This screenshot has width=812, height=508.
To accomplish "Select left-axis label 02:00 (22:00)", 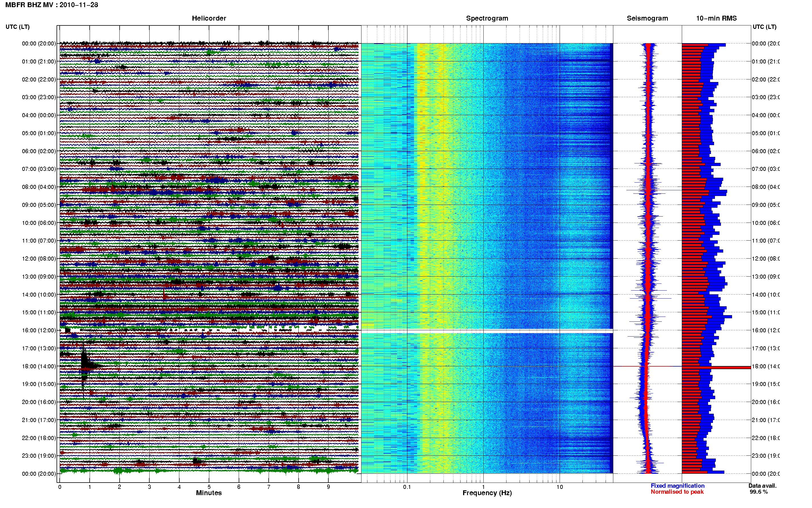I will click(39, 79).
